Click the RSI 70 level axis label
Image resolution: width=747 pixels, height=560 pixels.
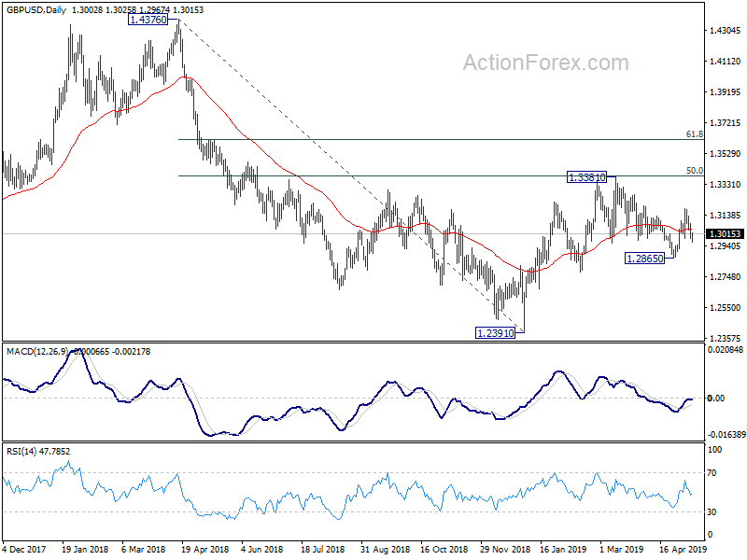click(712, 473)
